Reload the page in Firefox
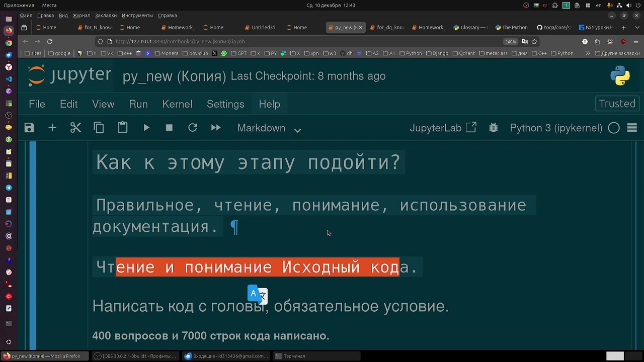Screen dimensions: 644x362 pyautogui.click(x=49, y=41)
